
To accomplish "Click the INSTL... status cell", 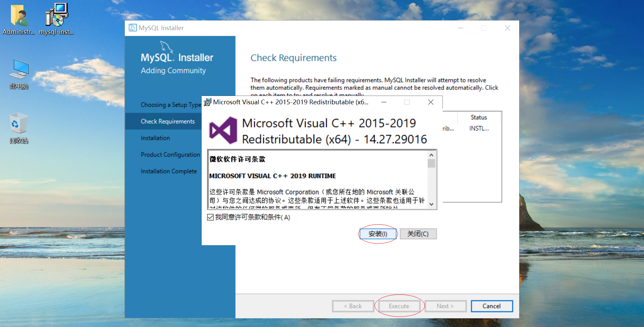I will 479,128.
